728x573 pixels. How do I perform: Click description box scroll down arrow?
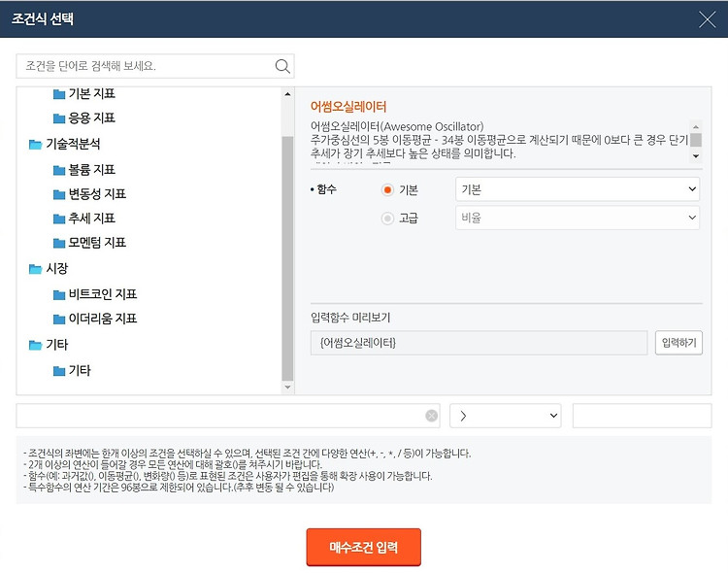[696, 156]
